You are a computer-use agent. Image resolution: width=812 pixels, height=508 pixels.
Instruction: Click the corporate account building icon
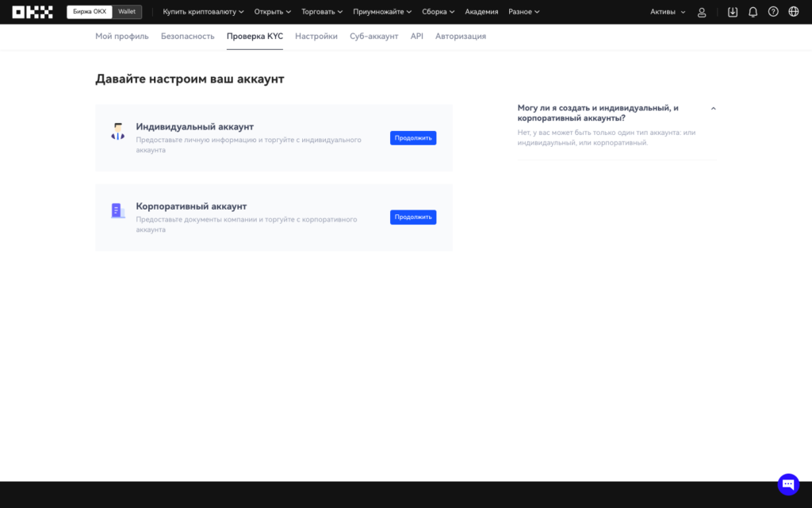tap(117, 211)
